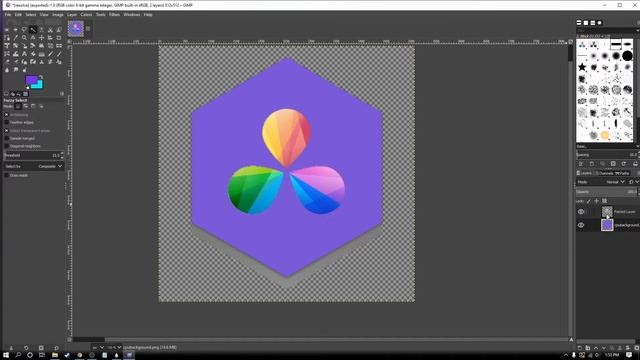Open the File menu
Image resolution: width=640 pixels, height=360 pixels.
coord(8,15)
